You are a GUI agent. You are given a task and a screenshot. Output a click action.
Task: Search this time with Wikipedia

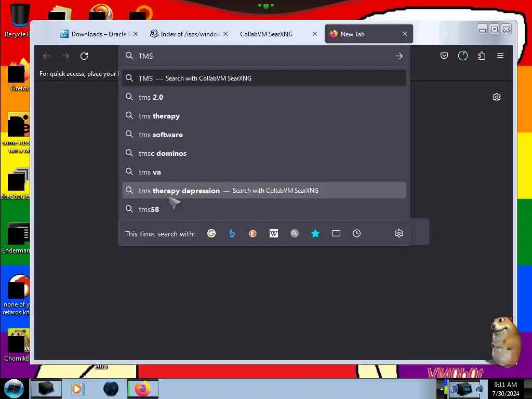[x=273, y=233]
